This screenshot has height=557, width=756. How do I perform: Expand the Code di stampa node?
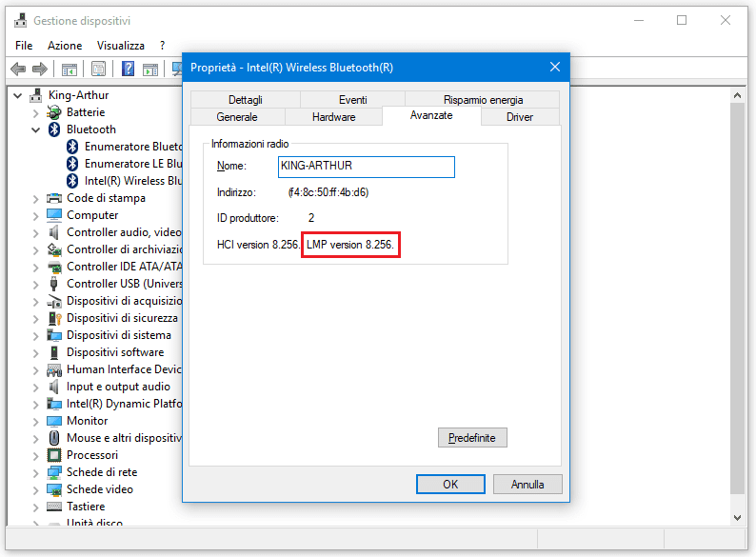pos(36,198)
